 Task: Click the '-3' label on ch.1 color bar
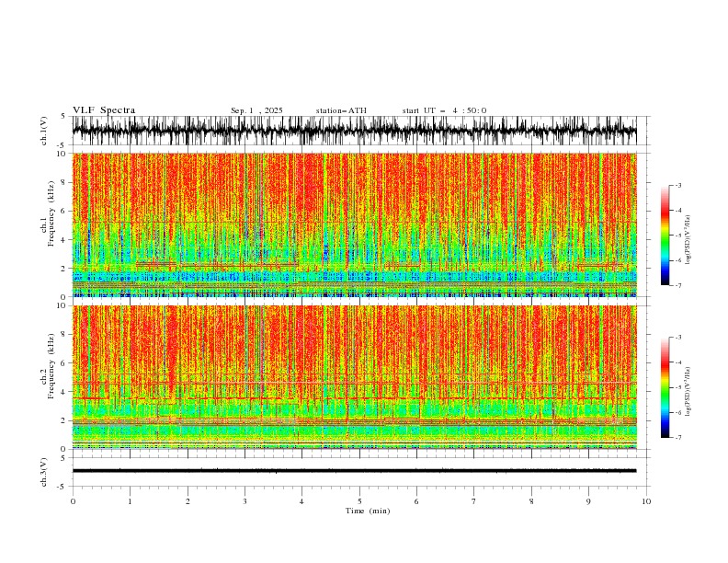click(x=677, y=185)
